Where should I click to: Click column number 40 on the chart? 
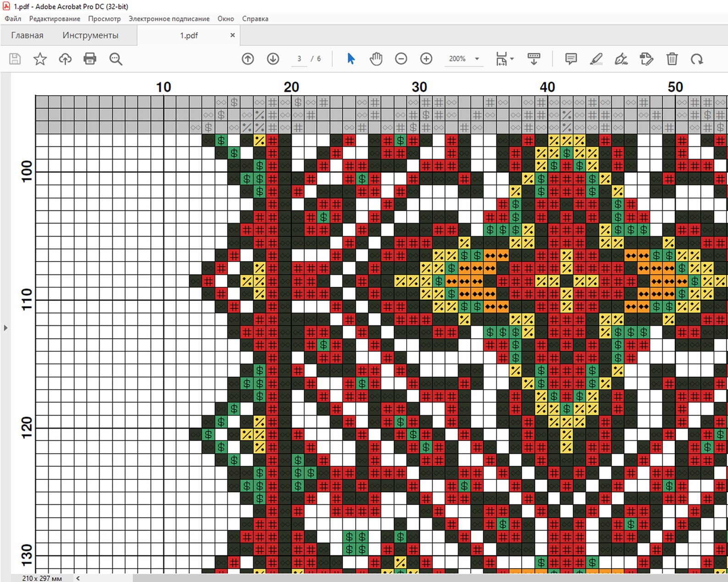click(547, 87)
